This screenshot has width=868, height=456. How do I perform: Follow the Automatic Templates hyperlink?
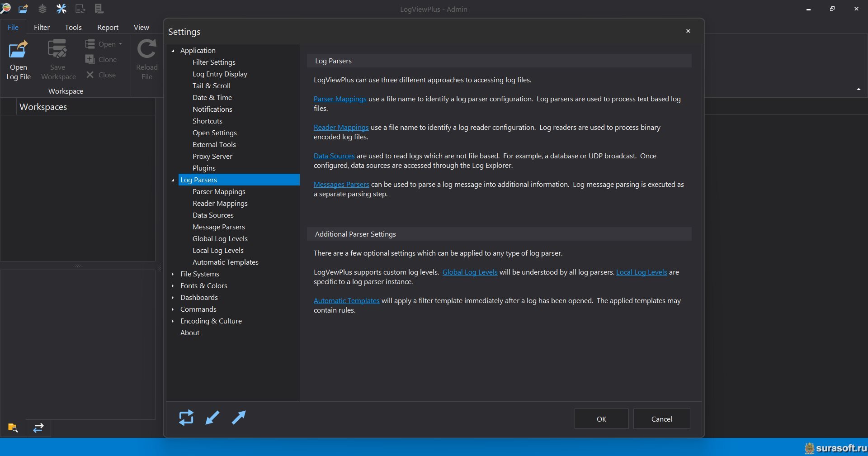coord(346,300)
